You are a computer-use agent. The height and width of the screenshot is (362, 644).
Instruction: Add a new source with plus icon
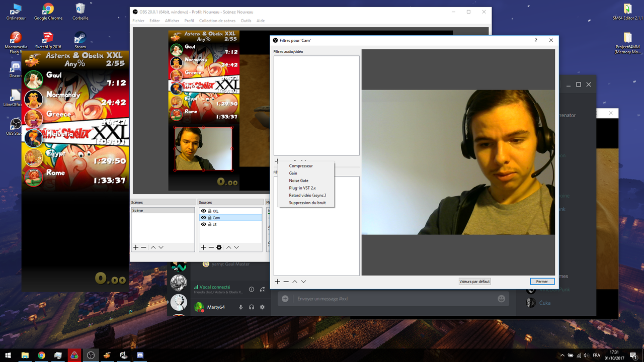click(203, 247)
